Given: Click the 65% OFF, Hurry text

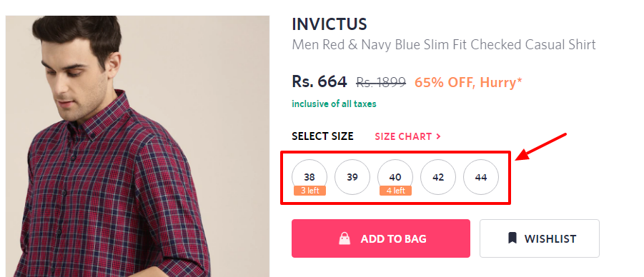Looking at the screenshot, I should 468,83.
